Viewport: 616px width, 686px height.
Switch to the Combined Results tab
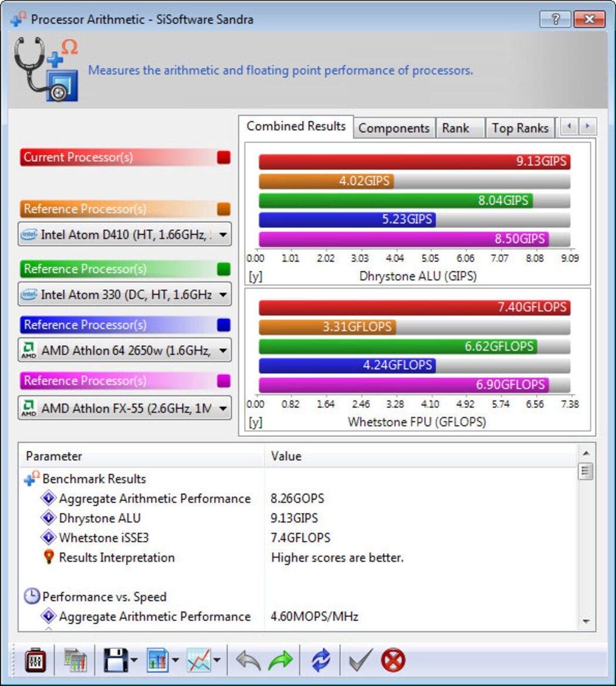click(x=296, y=127)
